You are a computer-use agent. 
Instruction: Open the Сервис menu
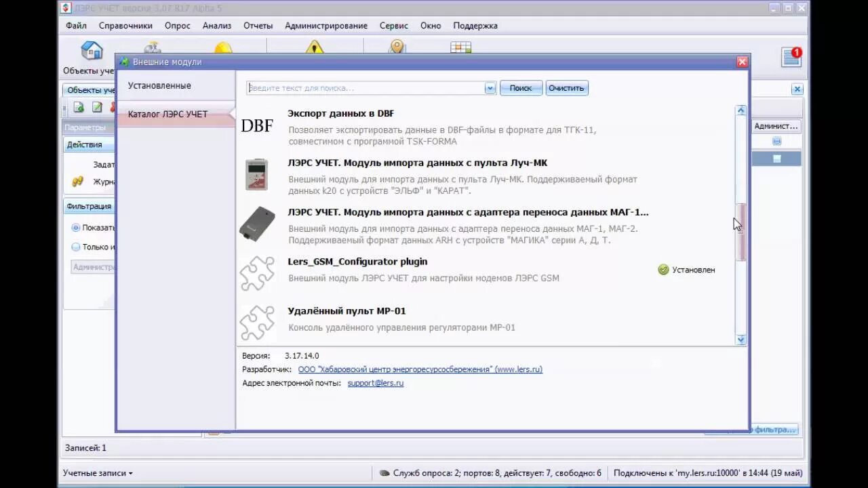(394, 26)
